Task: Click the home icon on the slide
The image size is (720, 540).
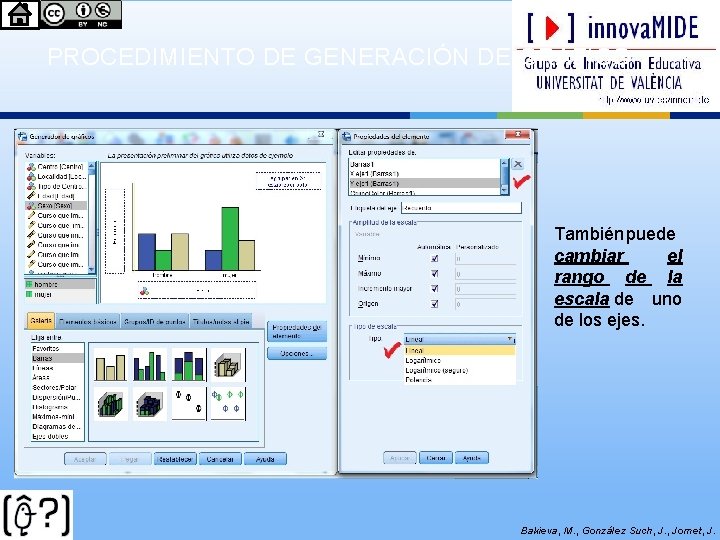Action: (x=20, y=15)
